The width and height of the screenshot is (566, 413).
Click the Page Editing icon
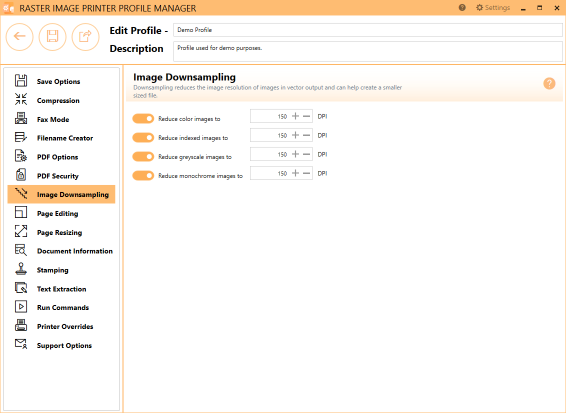(21, 212)
